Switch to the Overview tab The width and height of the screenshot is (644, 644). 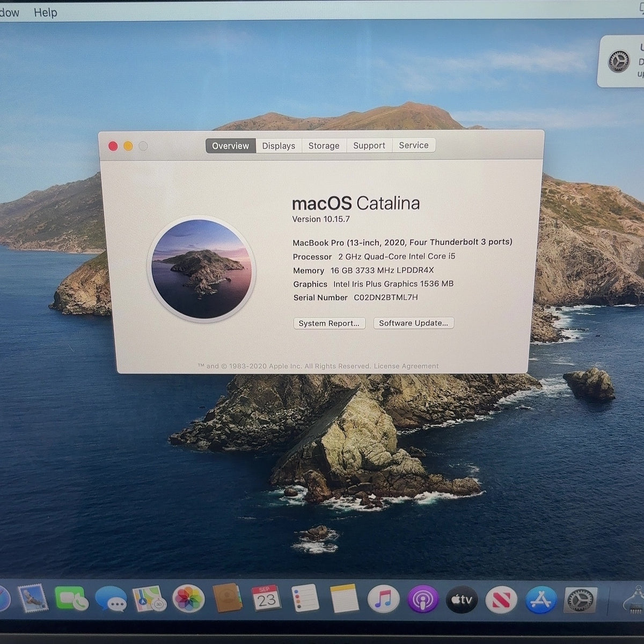(x=230, y=146)
